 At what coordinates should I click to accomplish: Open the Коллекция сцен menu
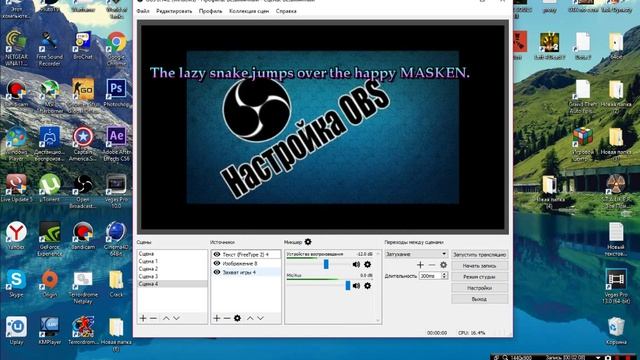(x=249, y=11)
